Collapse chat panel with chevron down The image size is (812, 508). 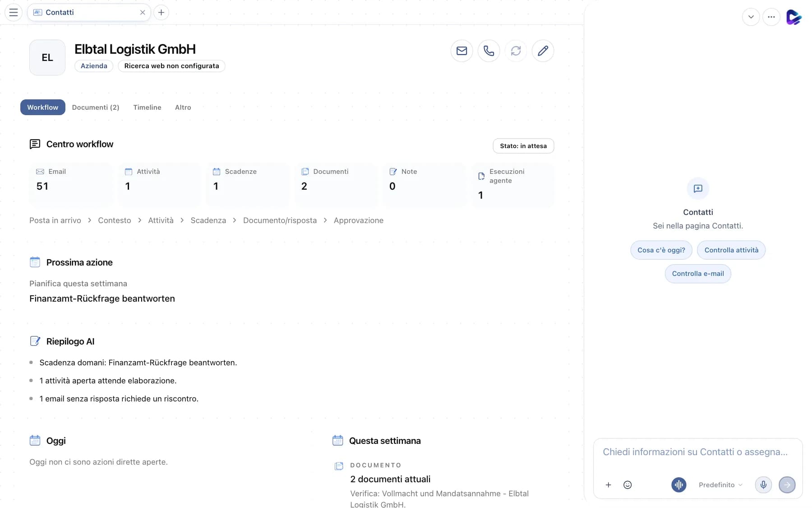click(751, 17)
